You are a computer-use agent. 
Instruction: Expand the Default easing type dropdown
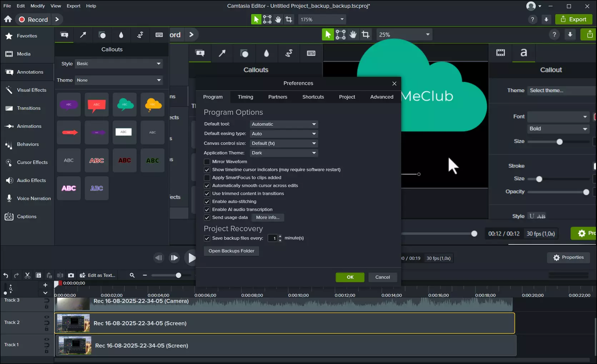coord(284,134)
